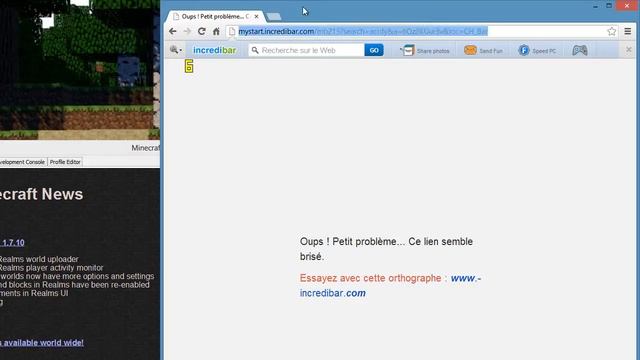Open the toolbar search options dropdown
Image resolution: width=640 pixels, height=360 pixels.
[176, 50]
